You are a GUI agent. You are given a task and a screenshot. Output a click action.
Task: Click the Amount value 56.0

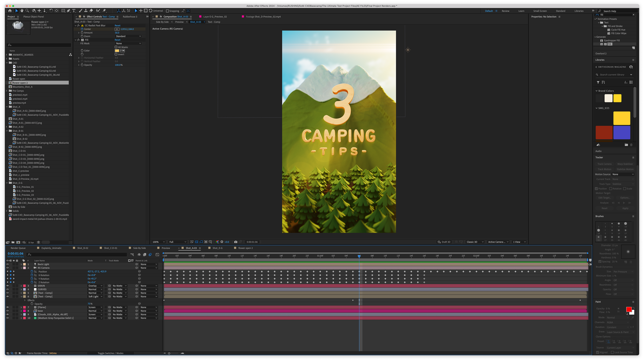tap(117, 33)
